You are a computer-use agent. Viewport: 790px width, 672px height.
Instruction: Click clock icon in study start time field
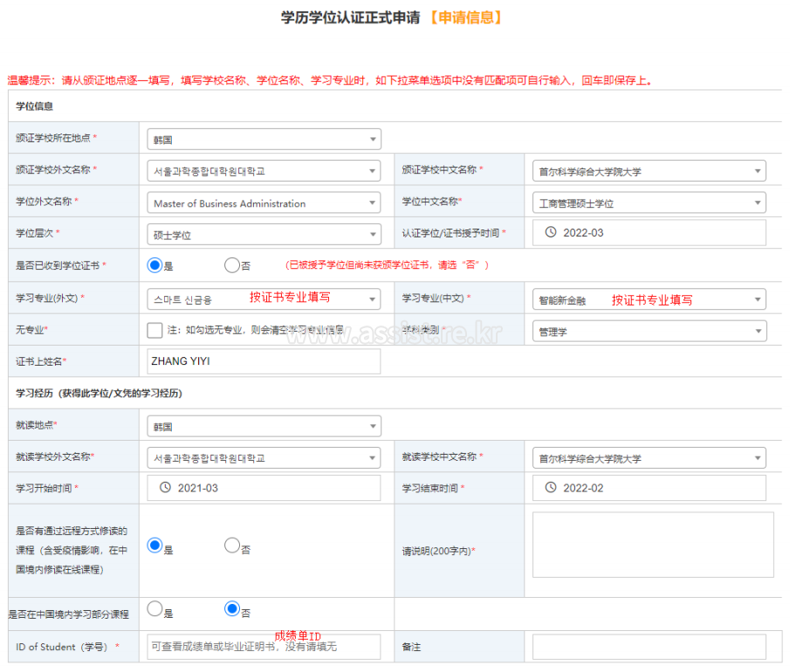point(165,487)
